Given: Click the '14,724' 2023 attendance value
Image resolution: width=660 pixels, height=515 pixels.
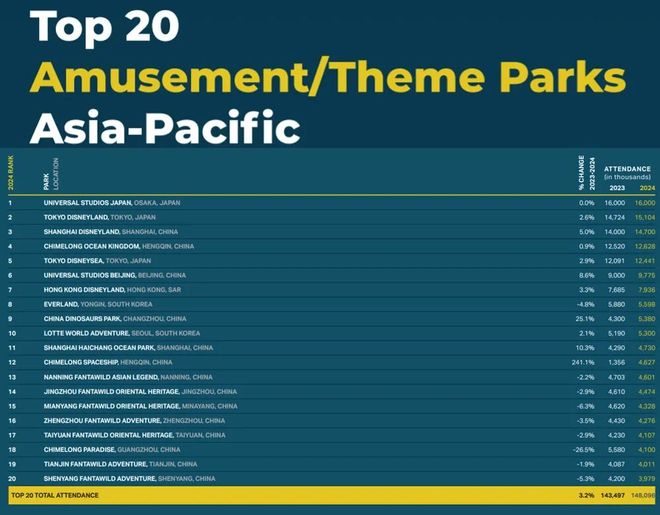Looking at the screenshot, I should (x=615, y=217).
